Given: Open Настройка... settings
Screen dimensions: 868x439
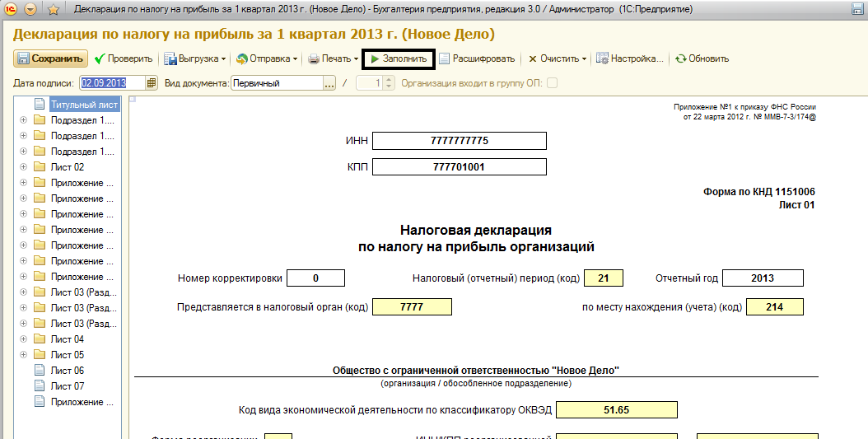Looking at the screenshot, I should click(630, 58).
